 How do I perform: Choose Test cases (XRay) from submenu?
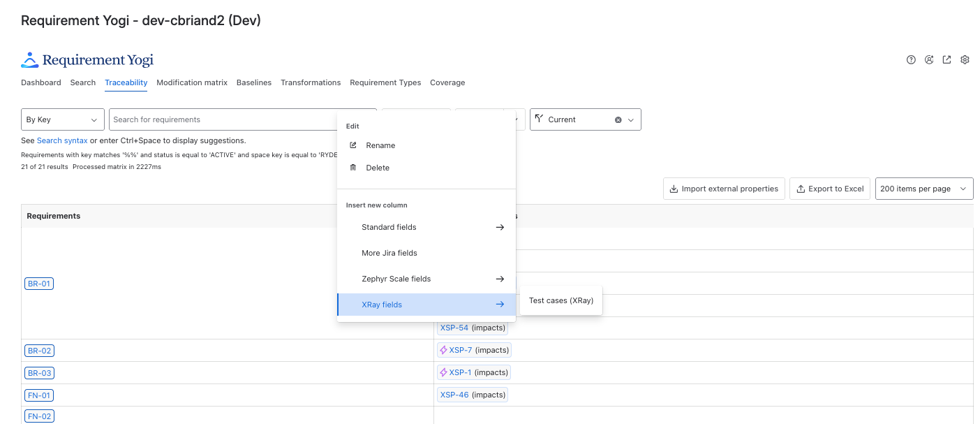point(561,300)
